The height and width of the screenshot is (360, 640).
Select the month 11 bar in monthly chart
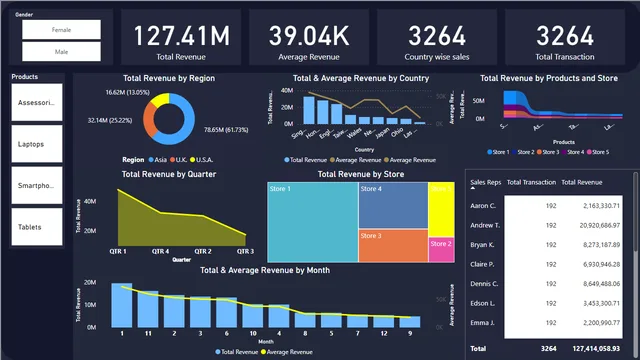pos(148,309)
